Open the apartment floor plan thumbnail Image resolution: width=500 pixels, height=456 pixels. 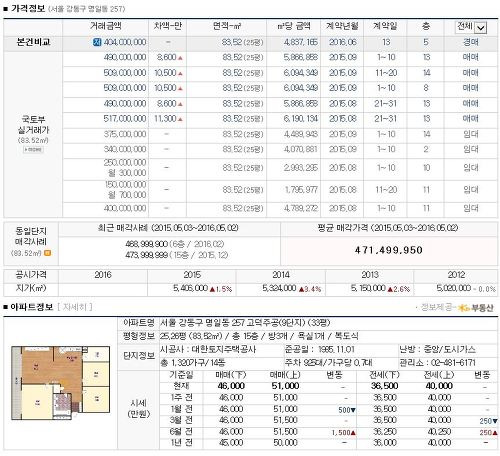[60, 383]
